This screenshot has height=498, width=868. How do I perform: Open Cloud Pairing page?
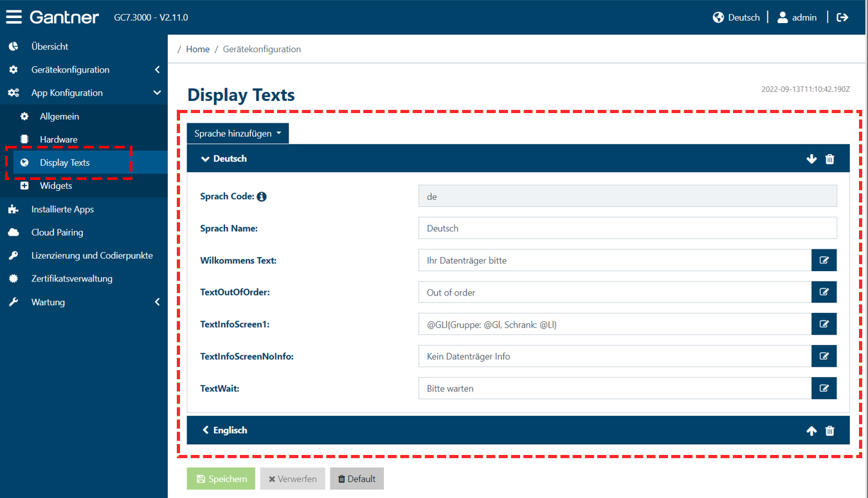pyautogui.click(x=84, y=232)
